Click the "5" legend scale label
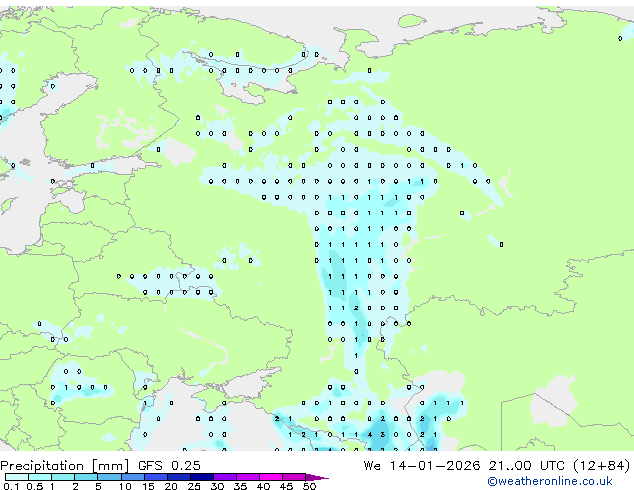The image size is (634, 490). click(98, 486)
